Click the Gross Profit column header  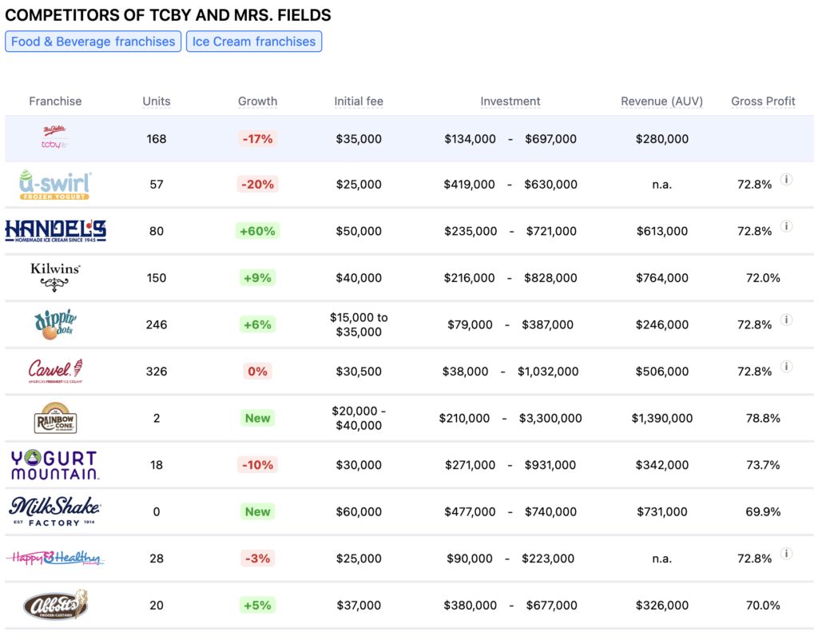pos(763,101)
